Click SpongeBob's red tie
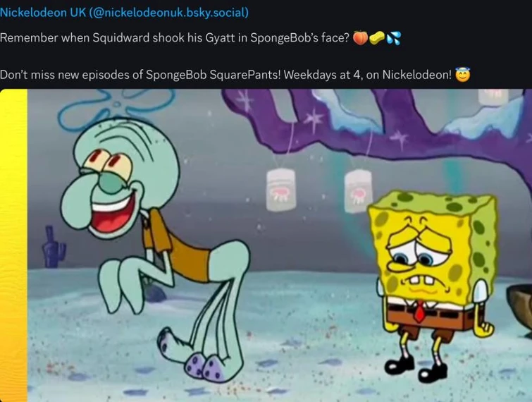Image resolution: width=532 pixels, height=402 pixels. tap(420, 310)
